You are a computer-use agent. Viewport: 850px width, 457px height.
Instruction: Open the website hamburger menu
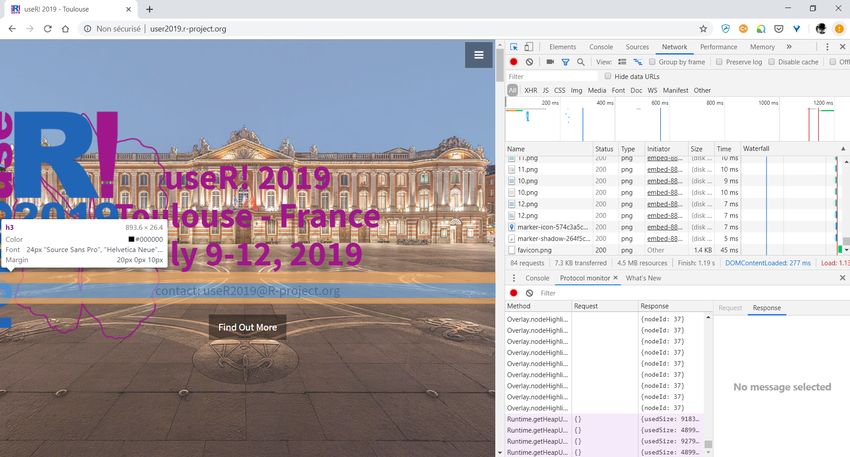pos(479,55)
